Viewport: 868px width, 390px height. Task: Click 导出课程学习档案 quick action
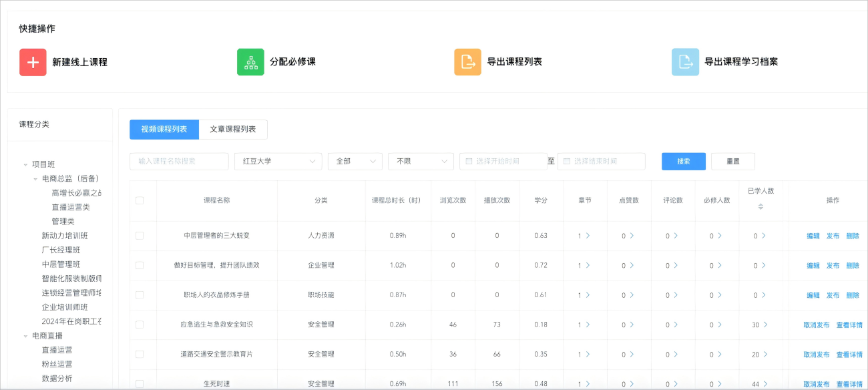point(741,62)
